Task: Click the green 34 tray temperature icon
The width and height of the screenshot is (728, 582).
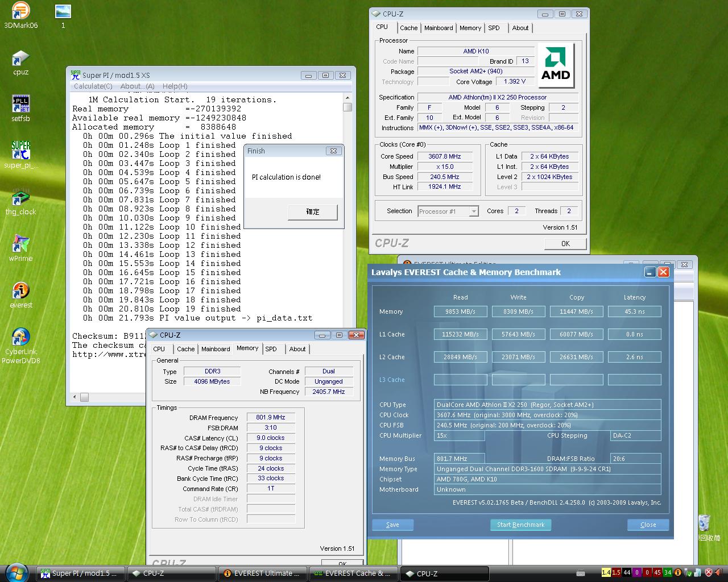Action: point(668,572)
